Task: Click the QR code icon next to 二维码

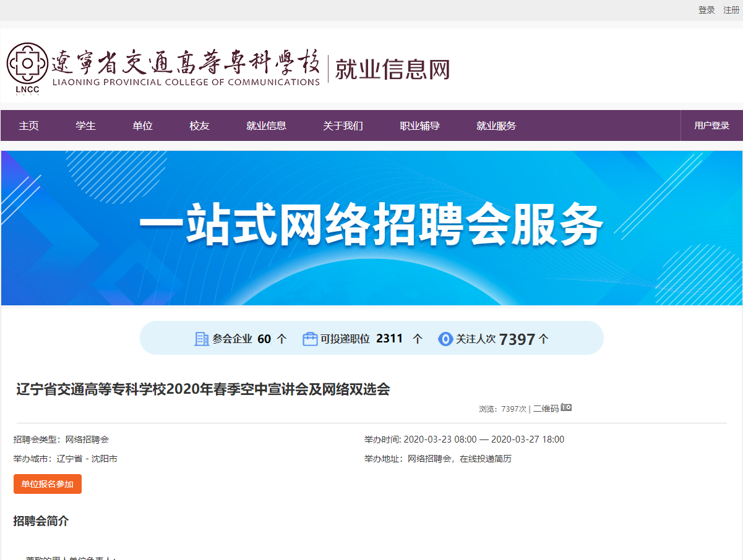Action: click(566, 408)
